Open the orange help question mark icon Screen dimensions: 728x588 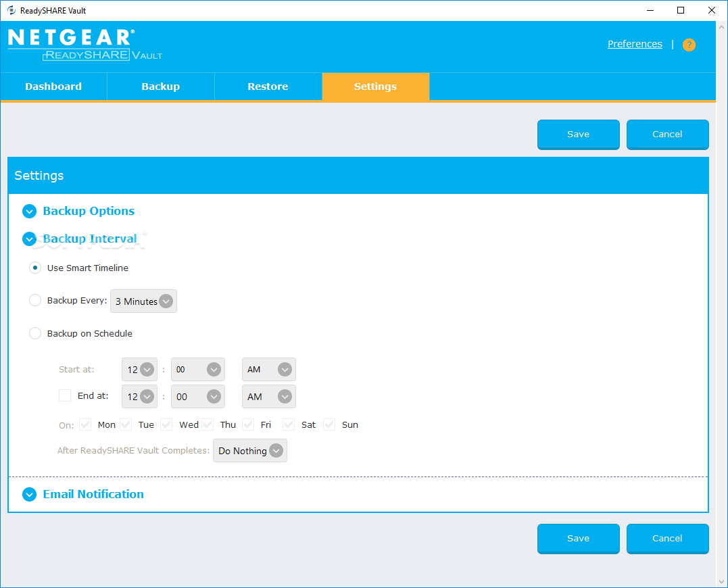tap(689, 45)
